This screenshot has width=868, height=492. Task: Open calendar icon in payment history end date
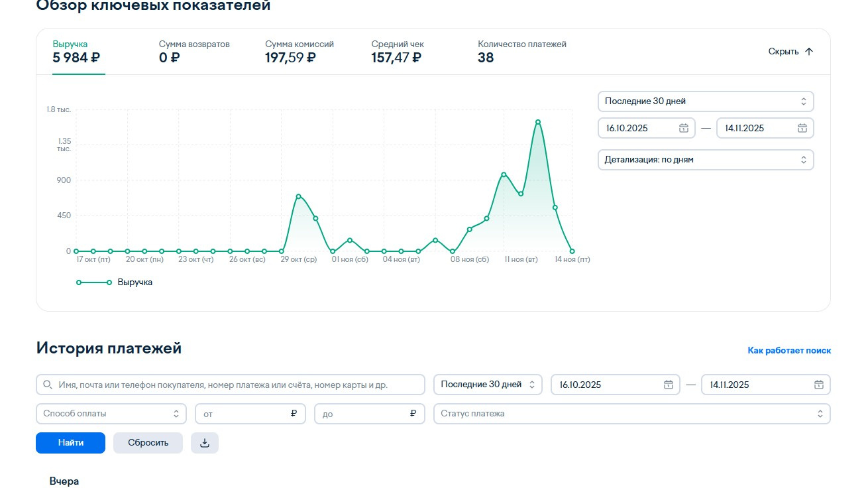click(819, 385)
